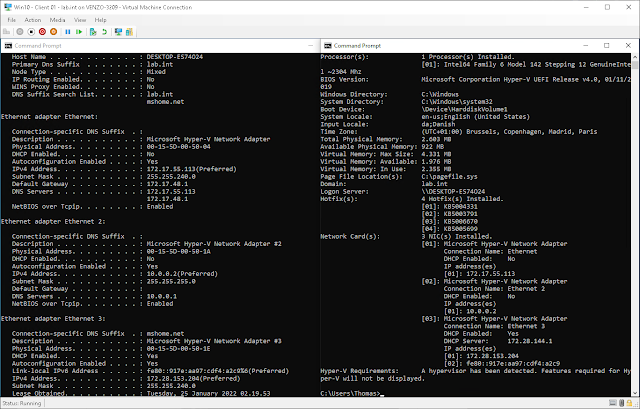Click physical address 00-15-5D-00-50-1E
The image size is (640, 409).
(178, 349)
